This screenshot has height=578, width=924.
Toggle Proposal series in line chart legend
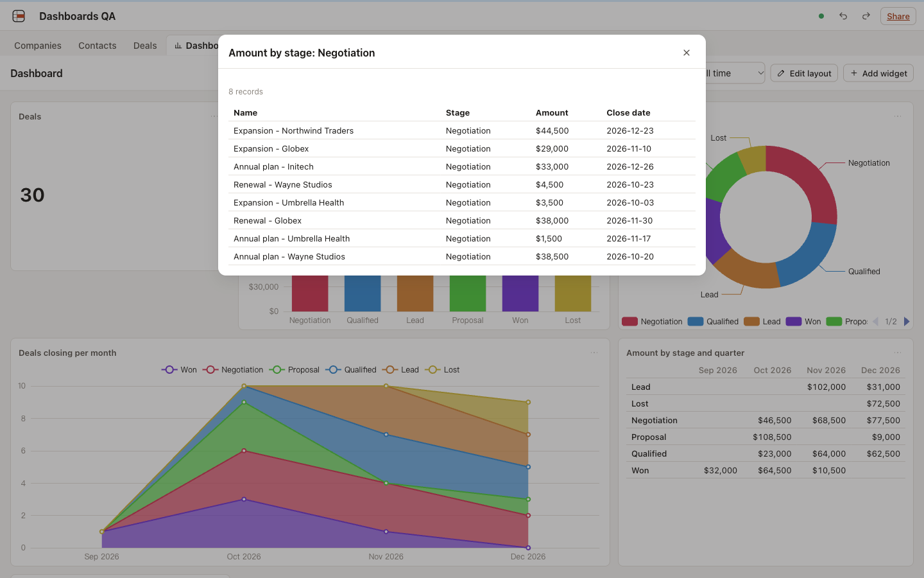[x=295, y=370]
